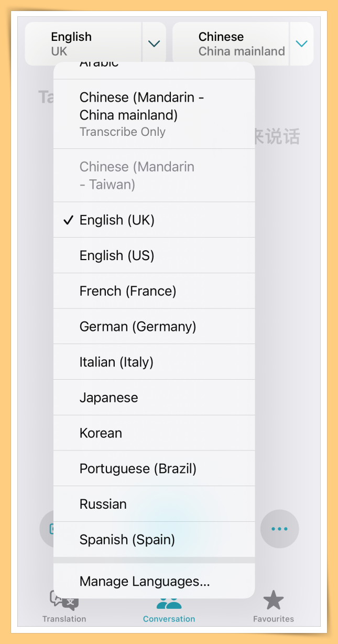338x644 pixels.
Task: Open Favourites star icon
Action: [x=273, y=601]
